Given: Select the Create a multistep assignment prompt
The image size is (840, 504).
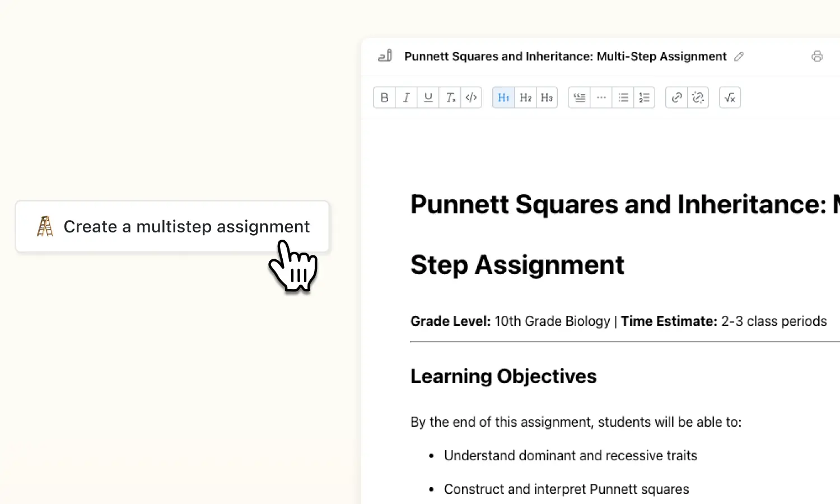Looking at the screenshot, I should (172, 226).
